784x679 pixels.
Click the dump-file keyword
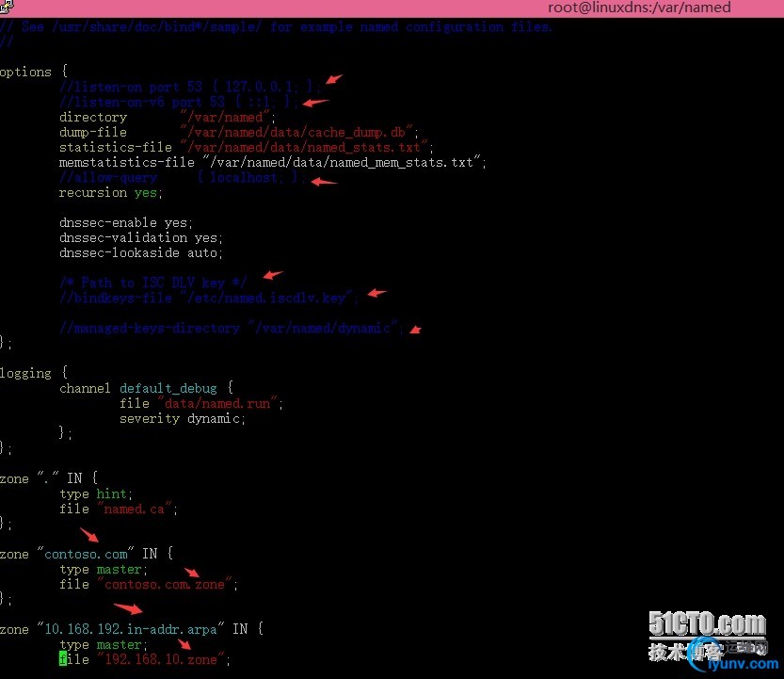point(93,132)
